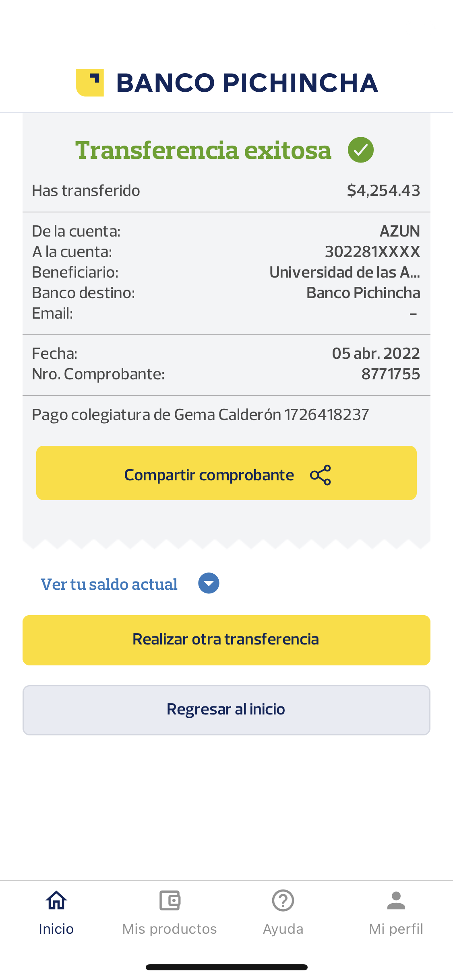Tap the Mis productos wallet icon
The image size is (453, 980).
[x=170, y=900]
